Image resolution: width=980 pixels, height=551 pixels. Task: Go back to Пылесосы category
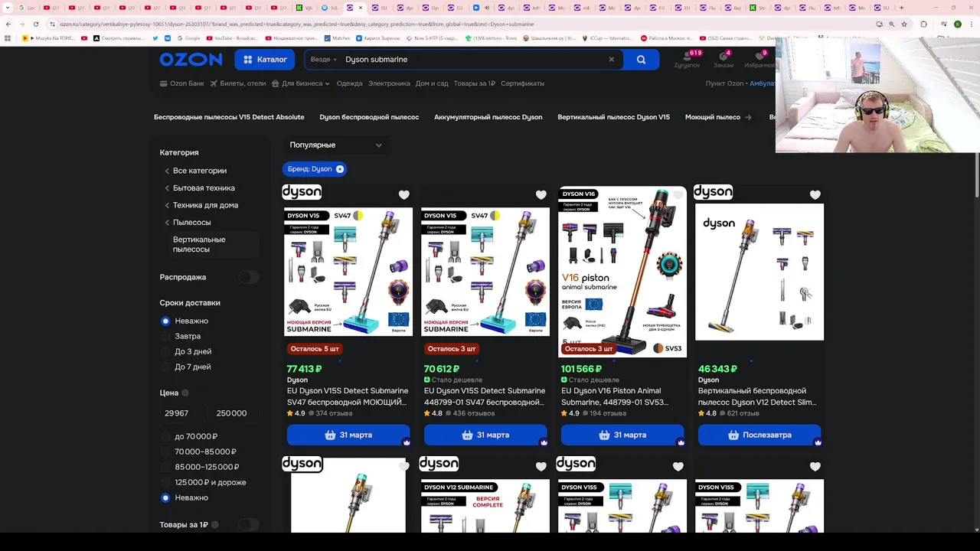[x=191, y=222]
